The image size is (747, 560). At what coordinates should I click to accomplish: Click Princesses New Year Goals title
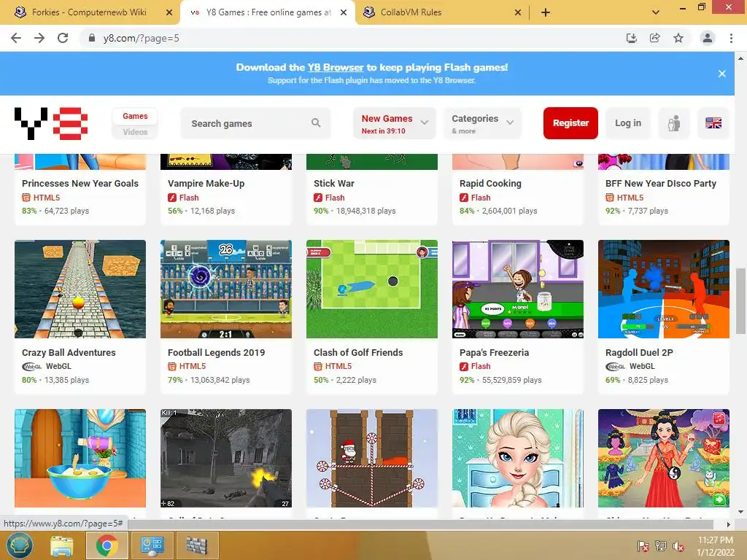click(80, 183)
